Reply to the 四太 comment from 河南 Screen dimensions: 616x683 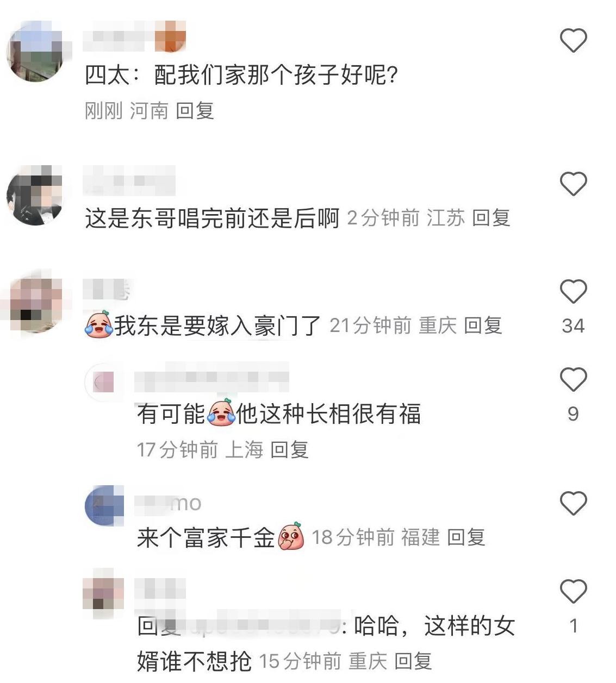point(195,111)
